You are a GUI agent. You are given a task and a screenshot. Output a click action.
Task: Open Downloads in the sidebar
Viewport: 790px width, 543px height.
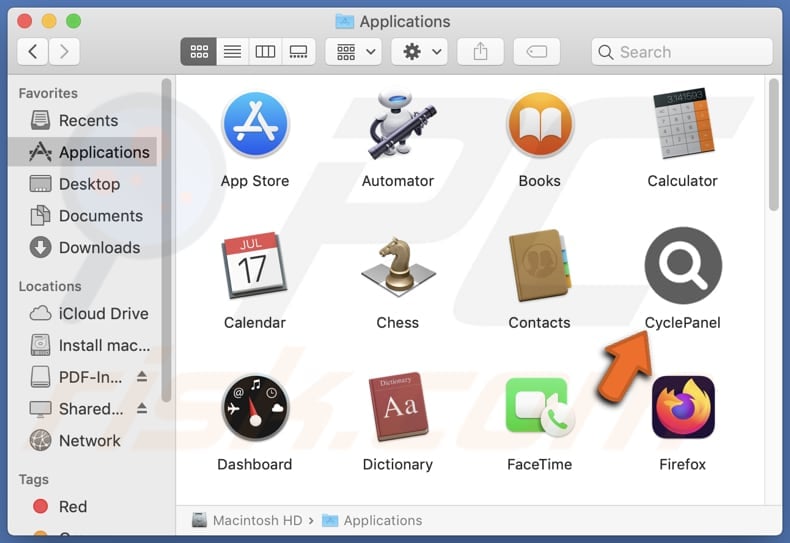coord(84,247)
